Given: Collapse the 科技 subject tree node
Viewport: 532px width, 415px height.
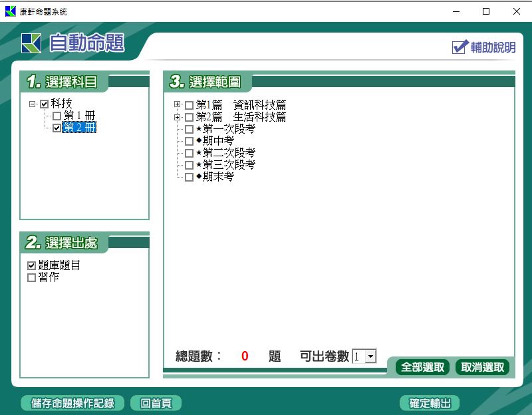Looking at the screenshot, I should (x=32, y=104).
